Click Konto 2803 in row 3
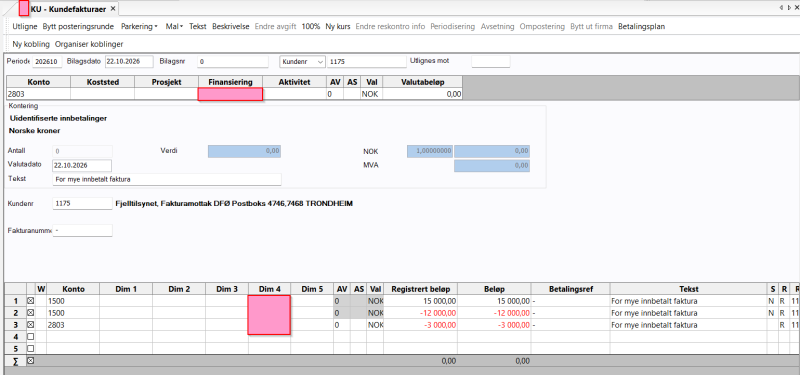The image size is (800, 375). coord(72,325)
